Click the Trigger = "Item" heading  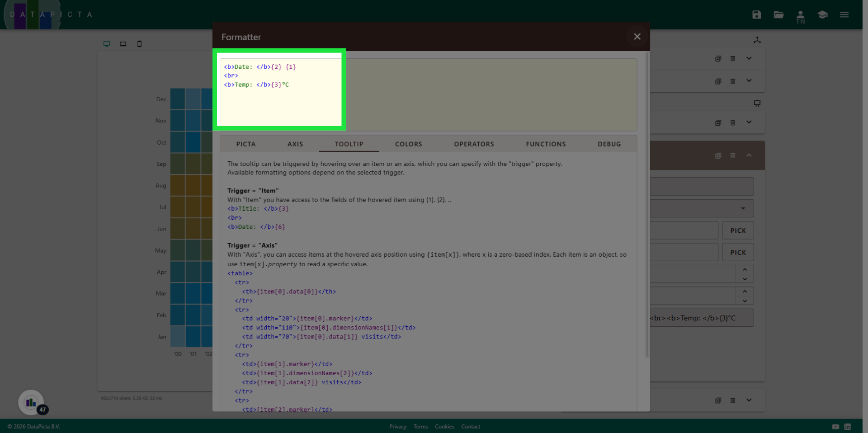pos(253,191)
